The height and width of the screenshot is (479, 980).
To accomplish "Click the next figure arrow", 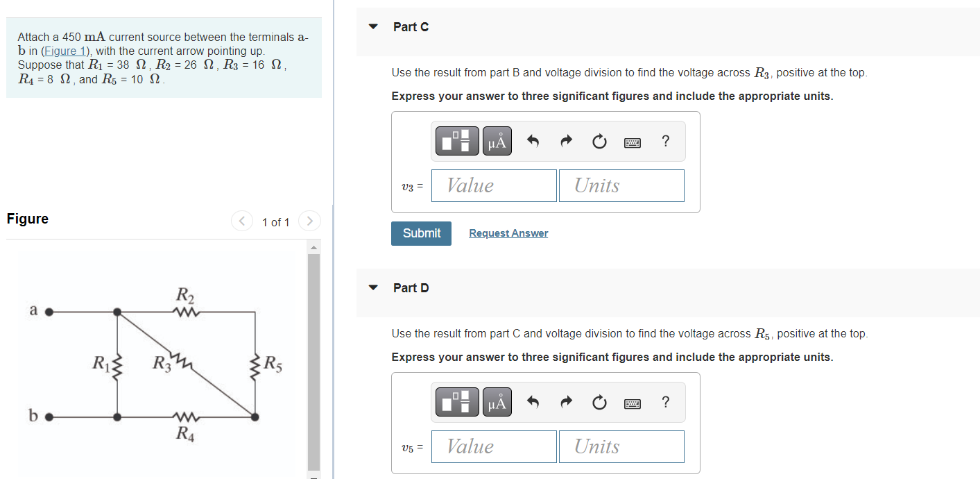I will click(x=309, y=221).
